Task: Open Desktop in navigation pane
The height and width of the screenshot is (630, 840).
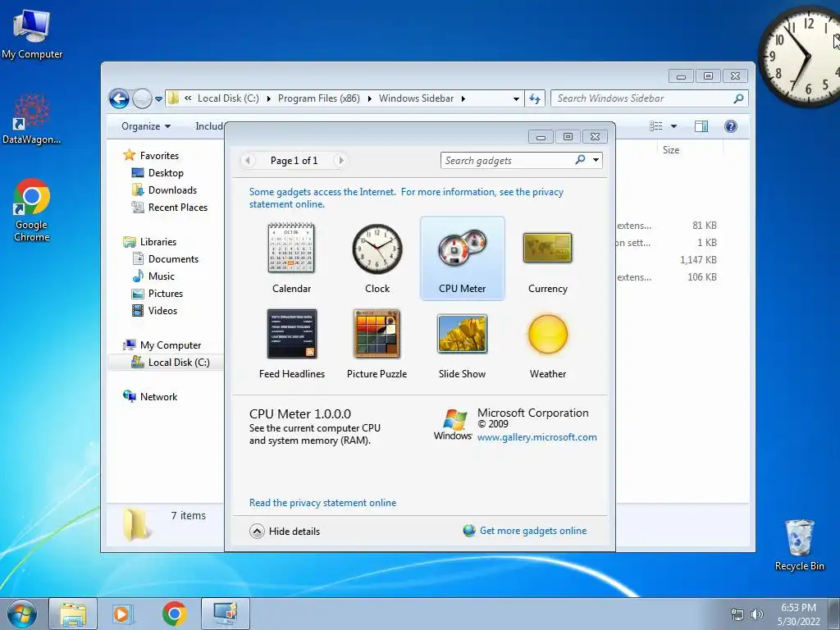Action: (x=166, y=173)
